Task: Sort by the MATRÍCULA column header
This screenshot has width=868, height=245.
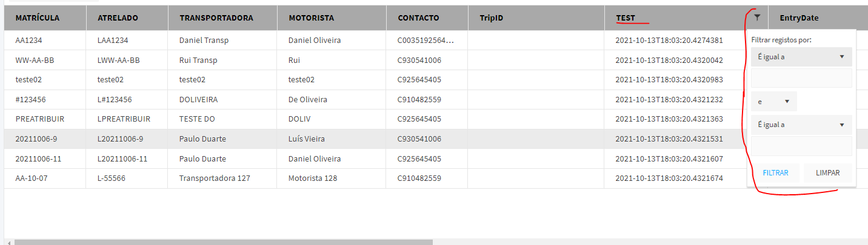Action: tap(38, 18)
